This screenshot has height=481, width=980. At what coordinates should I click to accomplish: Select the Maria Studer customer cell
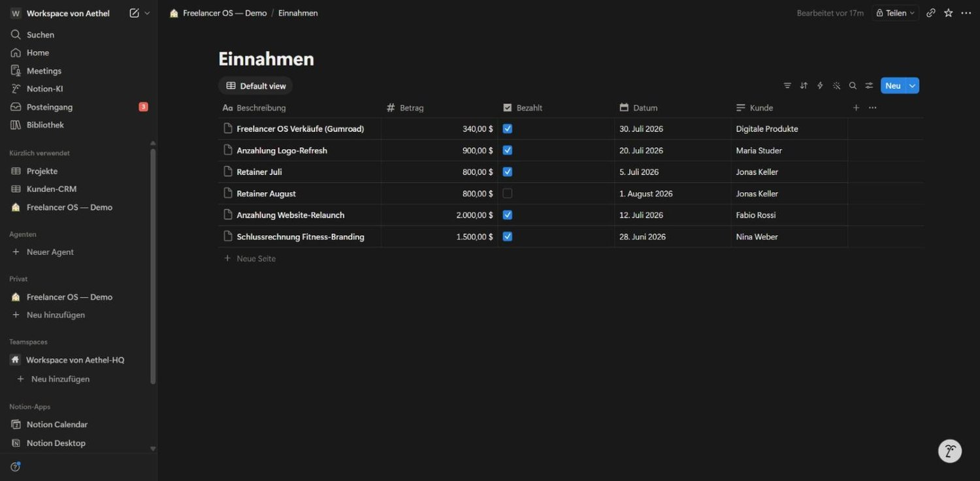789,150
